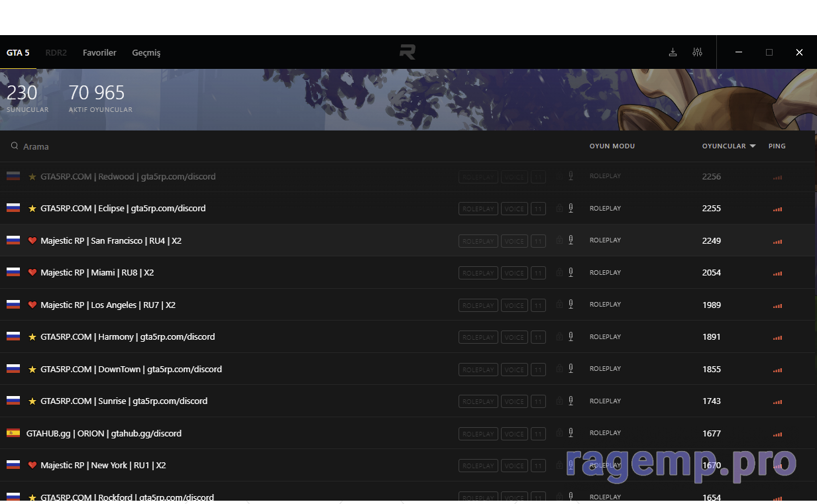The width and height of the screenshot is (817, 504).
Task: Open the download icon in top bar
Action: 673,52
